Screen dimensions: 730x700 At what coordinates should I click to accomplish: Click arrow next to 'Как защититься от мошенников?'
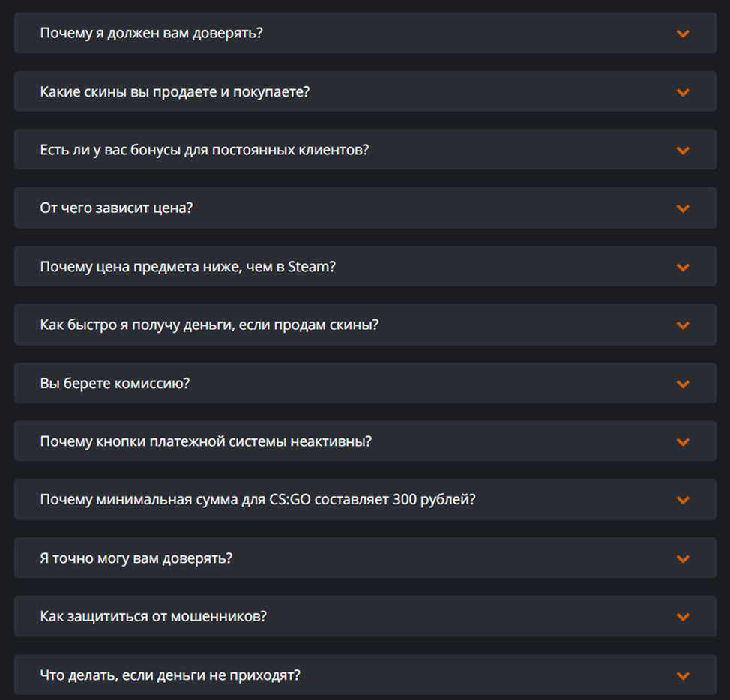[682, 617]
